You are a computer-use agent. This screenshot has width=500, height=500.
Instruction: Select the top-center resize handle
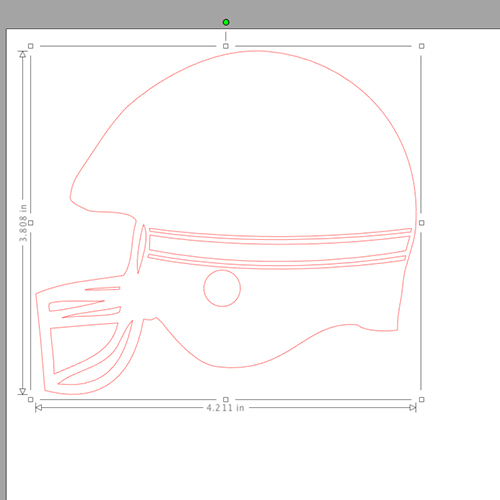[x=226, y=46]
